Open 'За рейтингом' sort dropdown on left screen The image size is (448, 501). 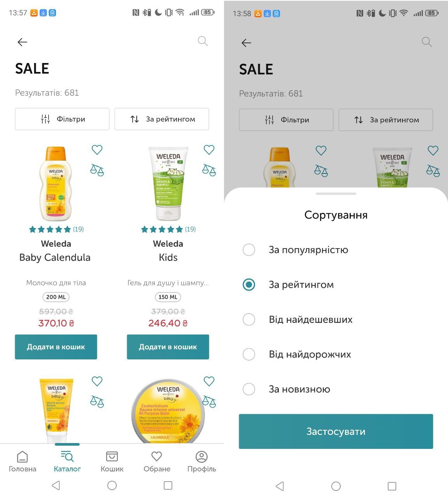pos(162,119)
